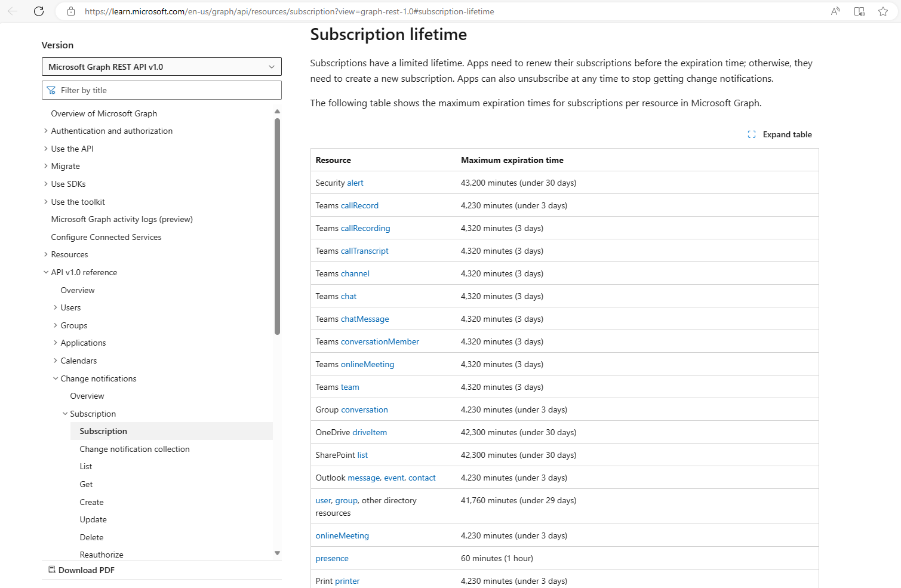Expand the Use the toolkit node
Viewport: 901px width, 588px height.
click(x=46, y=202)
